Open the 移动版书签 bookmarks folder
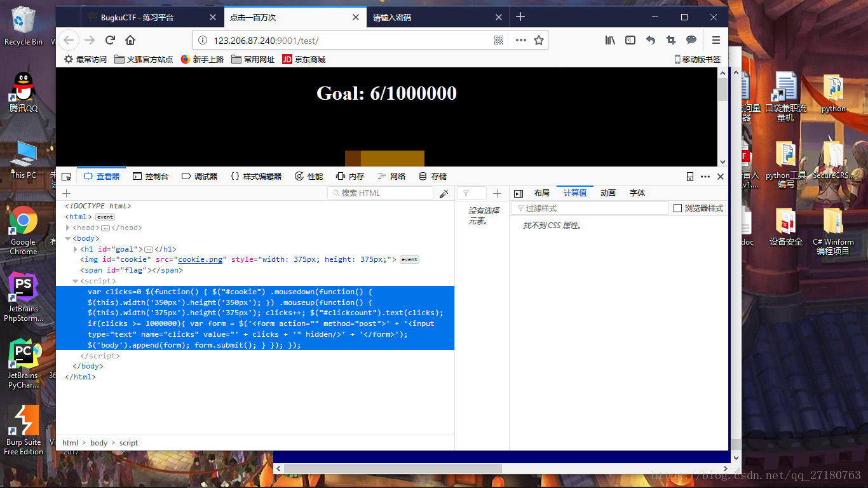Image resolution: width=868 pixels, height=488 pixels. click(x=698, y=59)
